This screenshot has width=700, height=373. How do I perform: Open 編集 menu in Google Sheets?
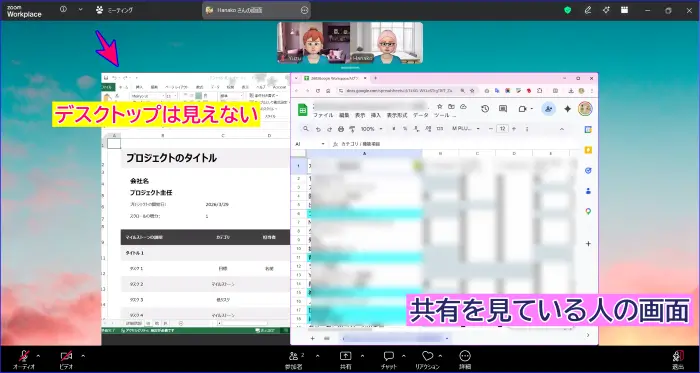344,115
